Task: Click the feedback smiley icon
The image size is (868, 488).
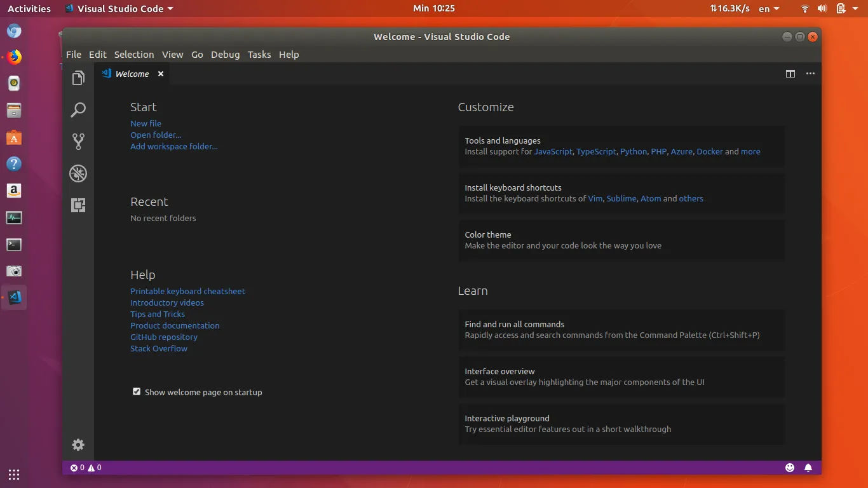Action: click(x=790, y=468)
